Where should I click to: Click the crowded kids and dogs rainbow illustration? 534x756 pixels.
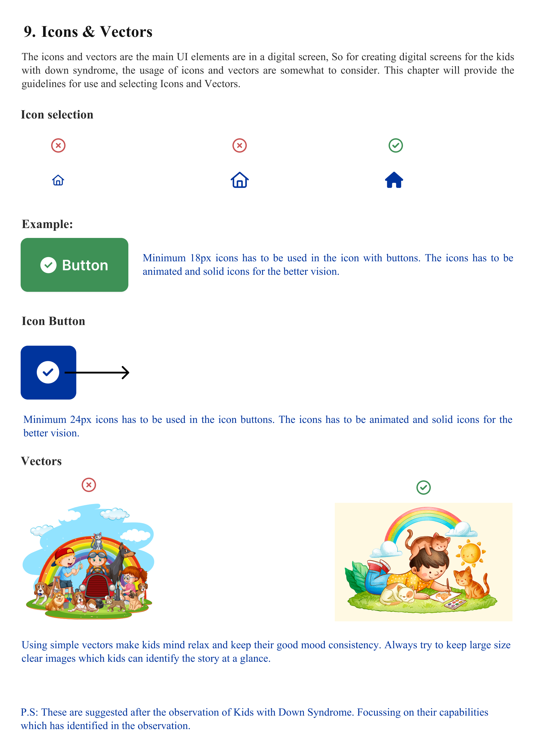tap(89, 561)
